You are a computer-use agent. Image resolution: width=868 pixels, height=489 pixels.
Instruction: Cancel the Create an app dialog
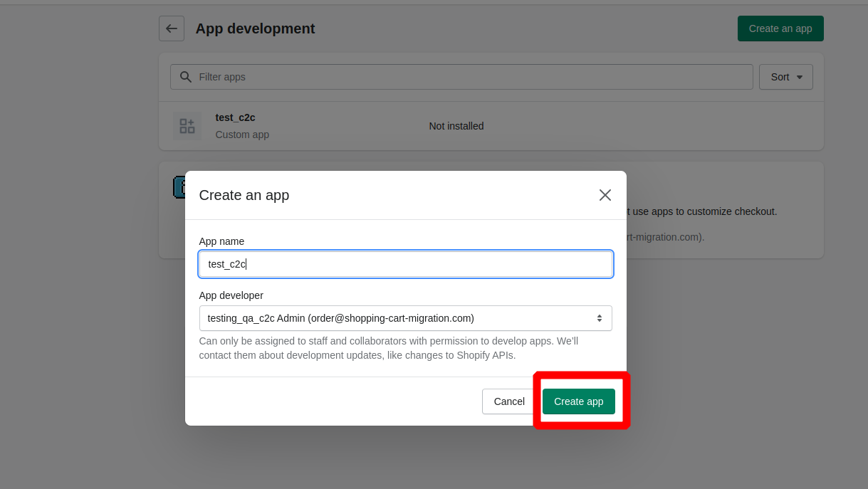(509, 401)
